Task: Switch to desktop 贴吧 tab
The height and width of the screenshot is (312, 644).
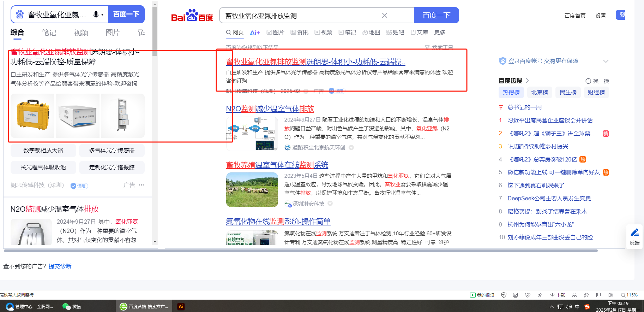Action: point(395,33)
